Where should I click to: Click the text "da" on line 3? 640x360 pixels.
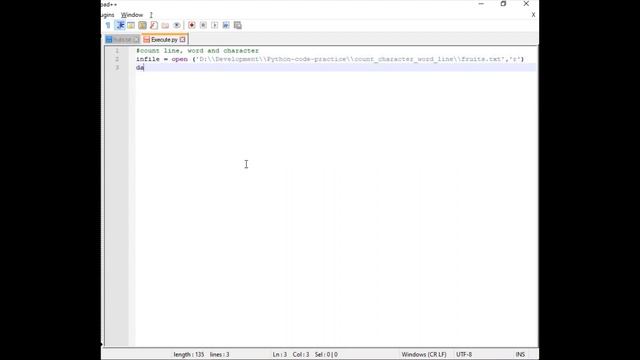pos(140,68)
